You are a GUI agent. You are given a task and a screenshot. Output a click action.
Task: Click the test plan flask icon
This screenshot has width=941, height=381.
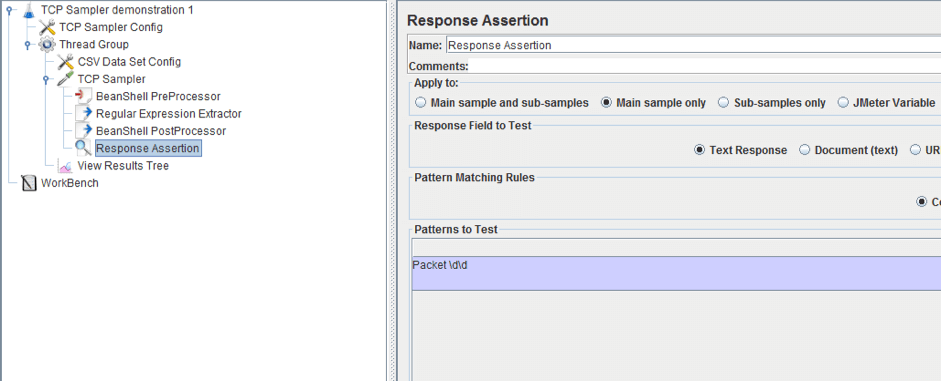tap(29, 10)
